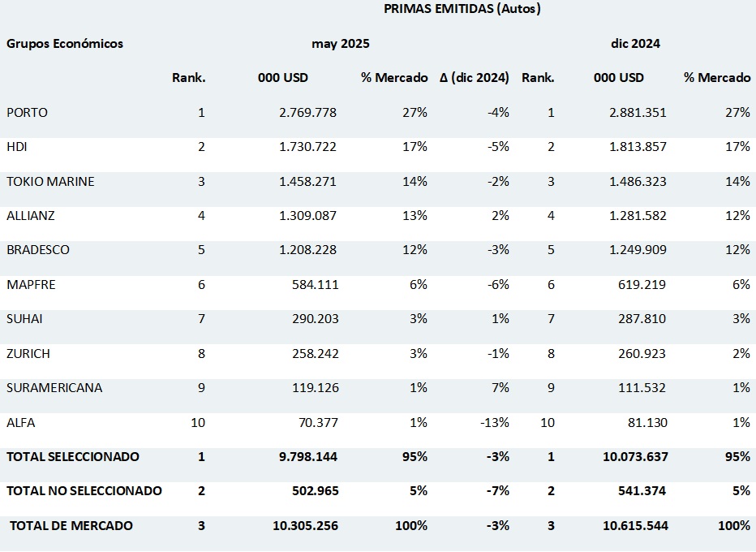Click SURAMERICANA value 111.532
Image resolution: width=756 pixels, height=552 pixels.
pyautogui.click(x=642, y=387)
